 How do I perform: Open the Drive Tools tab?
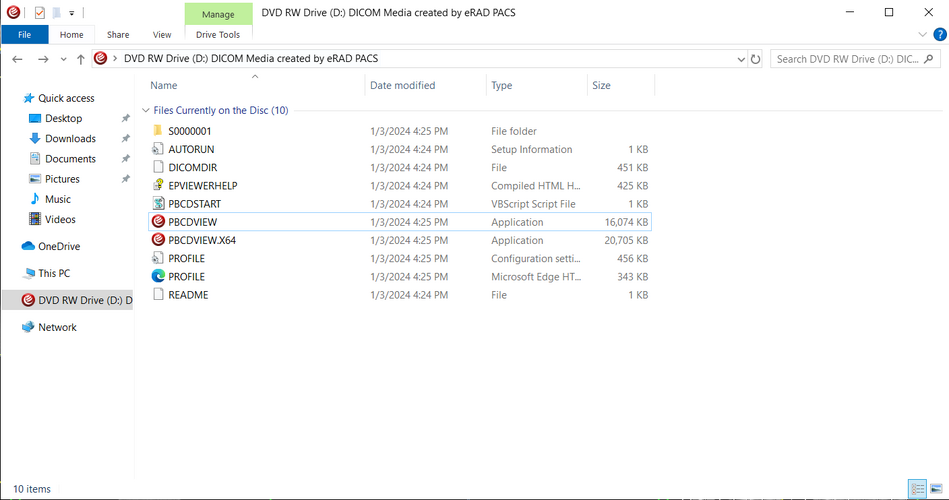(x=218, y=35)
